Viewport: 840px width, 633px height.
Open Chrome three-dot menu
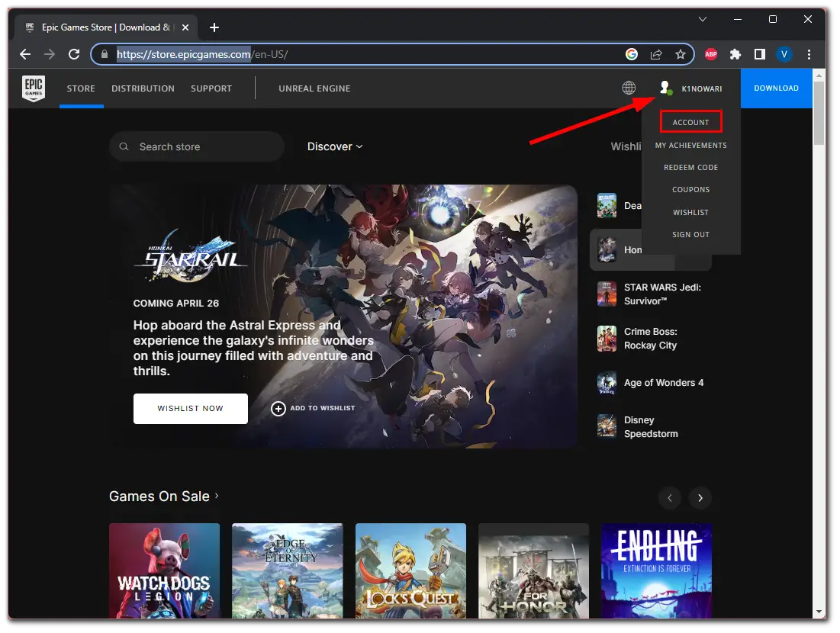pyautogui.click(x=809, y=54)
